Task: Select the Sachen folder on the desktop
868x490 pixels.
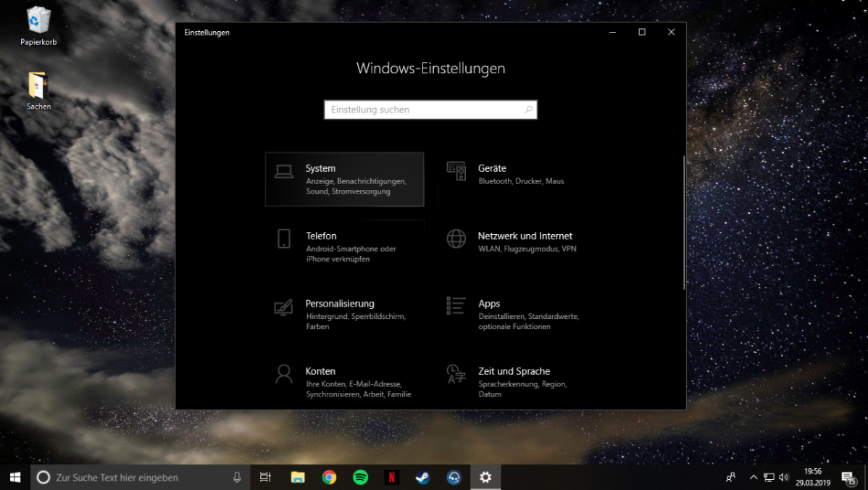Action: click(x=38, y=91)
